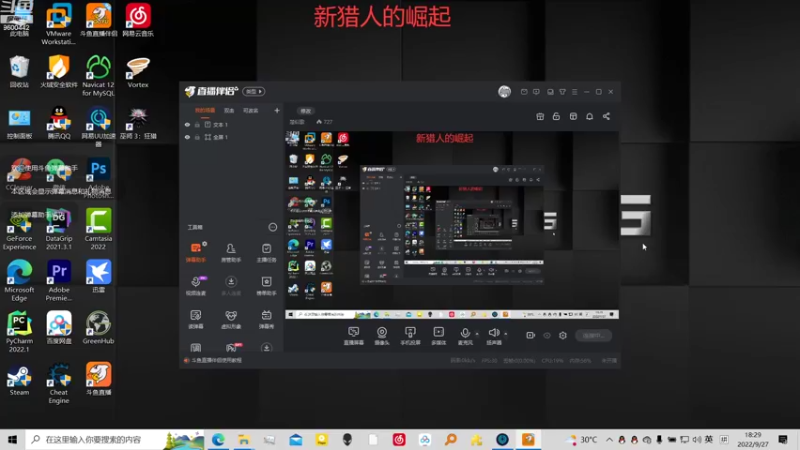Open Navicat 12 for MySQL shortcut
The height and width of the screenshot is (450, 800).
pyautogui.click(x=98, y=76)
